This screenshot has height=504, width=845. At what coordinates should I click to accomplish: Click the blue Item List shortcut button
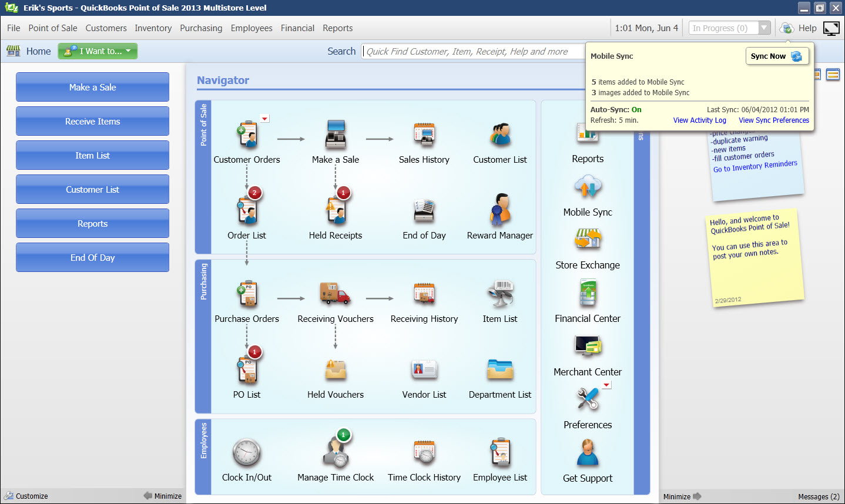(92, 156)
